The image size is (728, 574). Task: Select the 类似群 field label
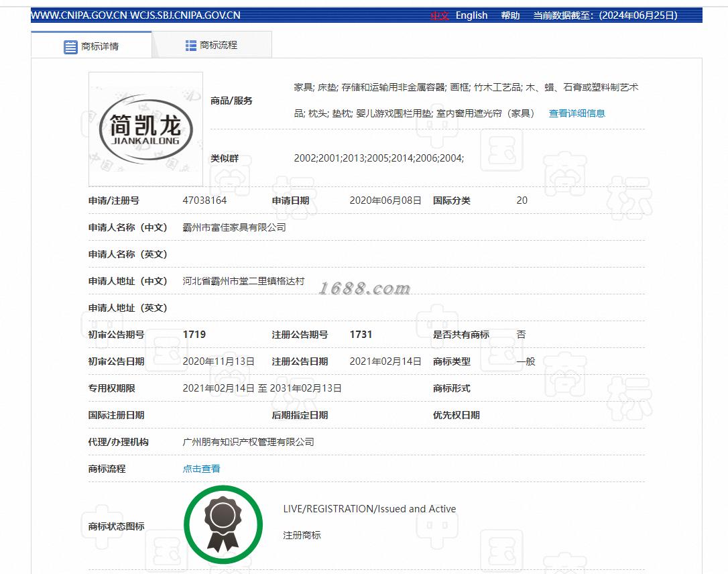click(x=225, y=158)
